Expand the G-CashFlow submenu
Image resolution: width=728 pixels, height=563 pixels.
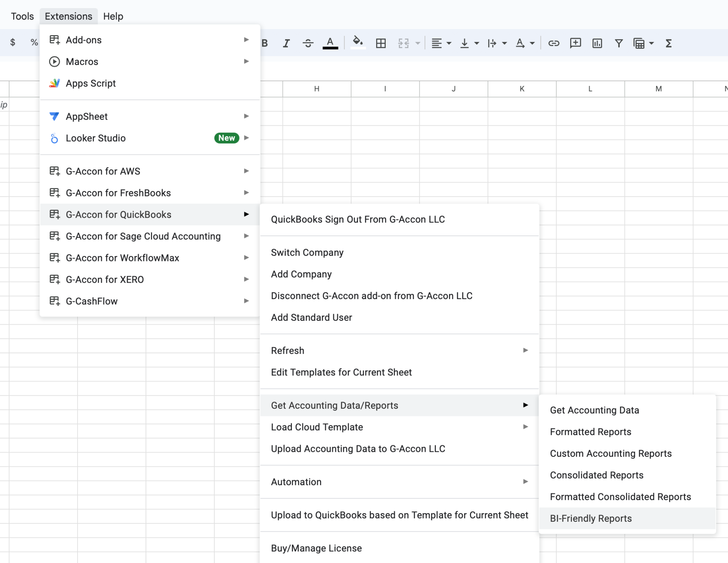(150, 301)
